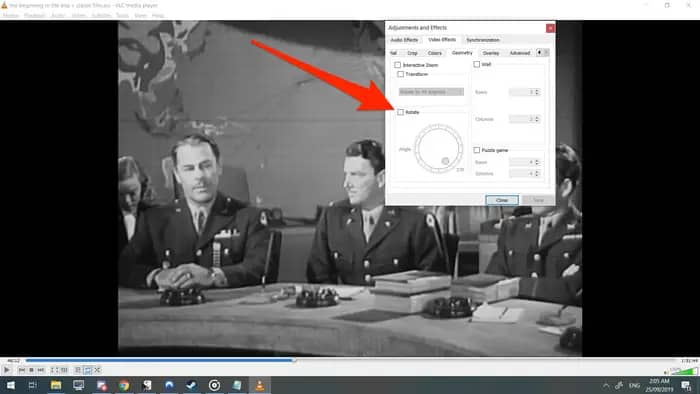Enable the Rotate checkbox
Screen dimensions: 700x394
click(x=400, y=112)
